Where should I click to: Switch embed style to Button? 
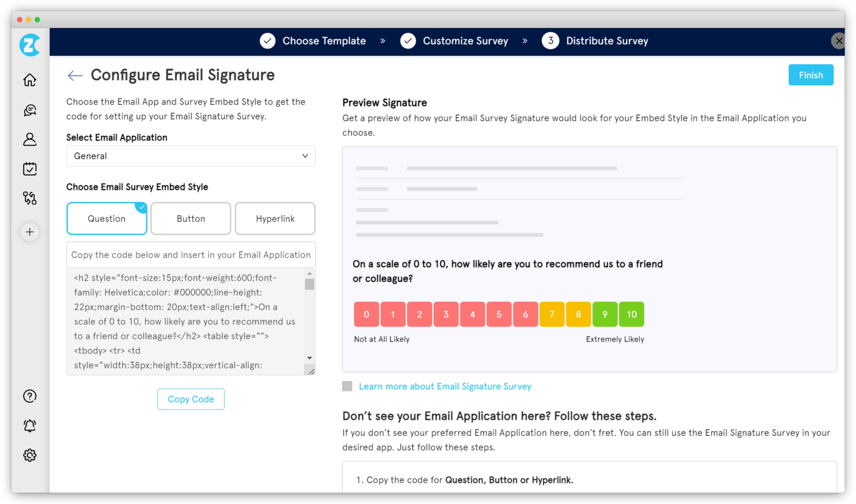coord(190,218)
